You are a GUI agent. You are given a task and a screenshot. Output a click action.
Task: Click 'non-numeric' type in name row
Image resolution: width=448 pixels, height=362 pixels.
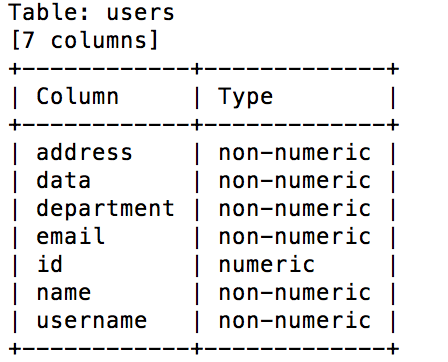pos(295,293)
